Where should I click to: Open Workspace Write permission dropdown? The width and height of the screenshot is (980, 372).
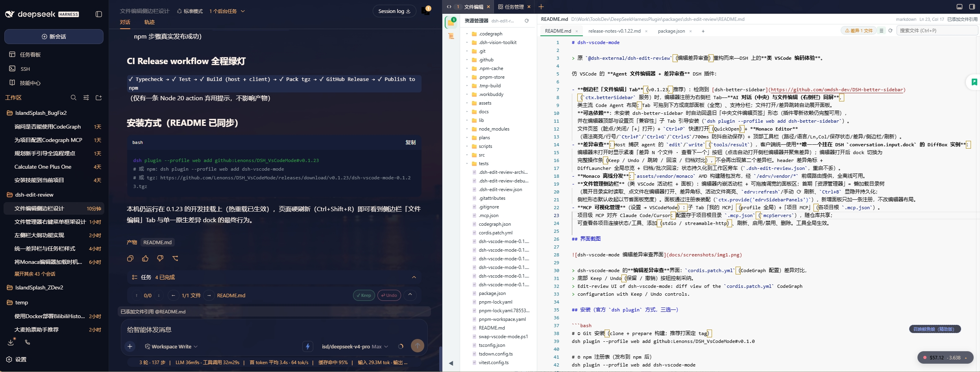[x=171, y=346]
